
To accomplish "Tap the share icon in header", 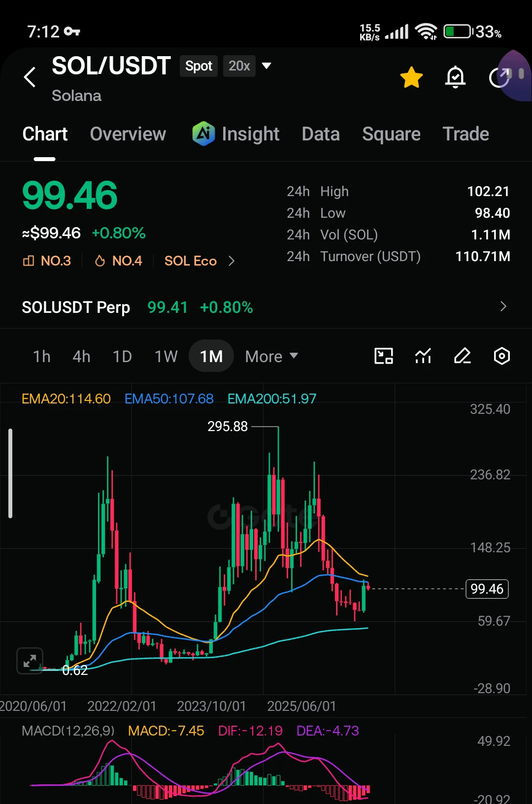I will point(499,77).
